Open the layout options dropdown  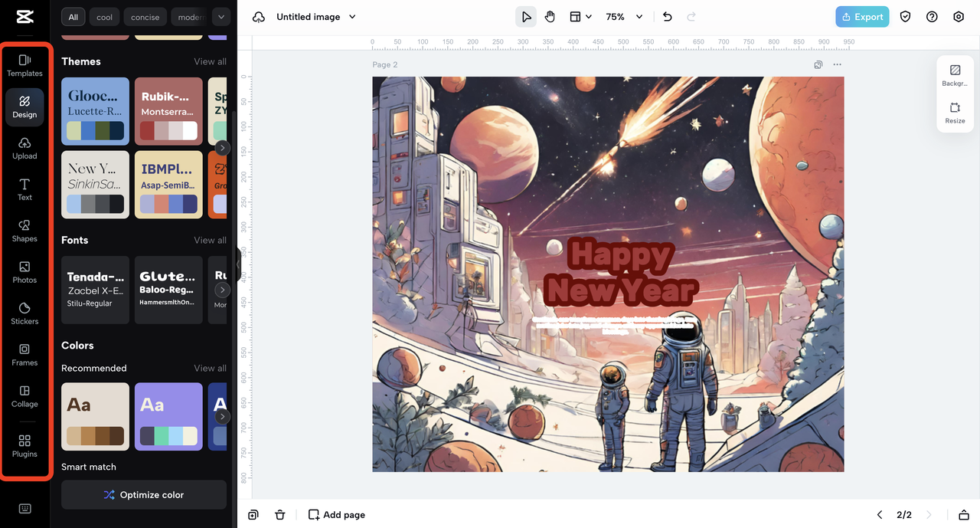click(580, 17)
